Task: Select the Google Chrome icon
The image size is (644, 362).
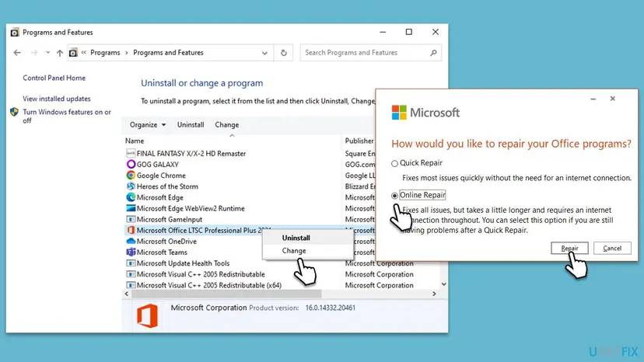Action: coord(131,176)
